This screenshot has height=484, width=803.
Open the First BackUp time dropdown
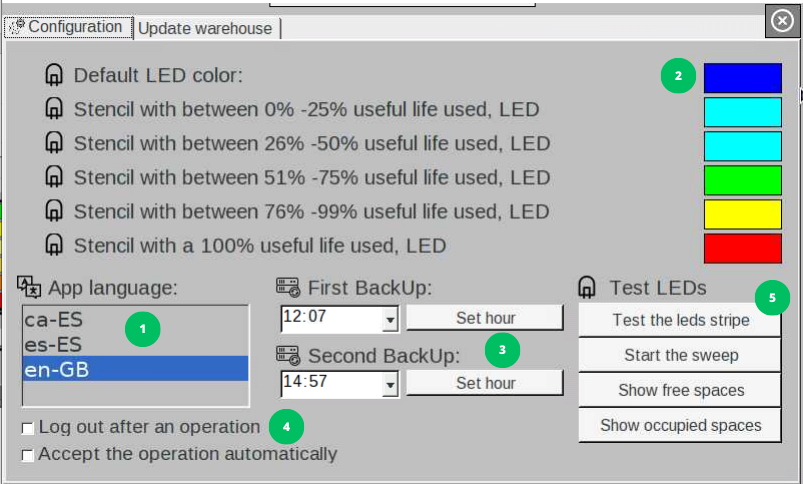point(390,320)
